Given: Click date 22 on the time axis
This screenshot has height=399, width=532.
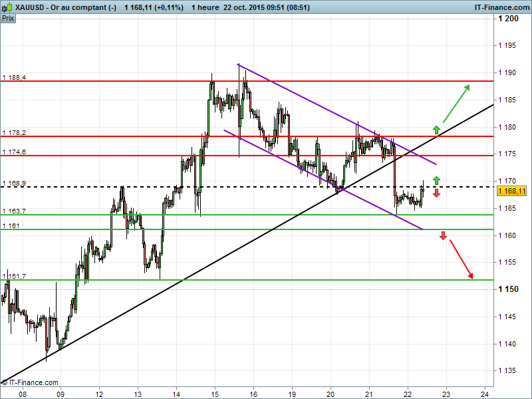Looking at the screenshot, I should [x=408, y=394].
